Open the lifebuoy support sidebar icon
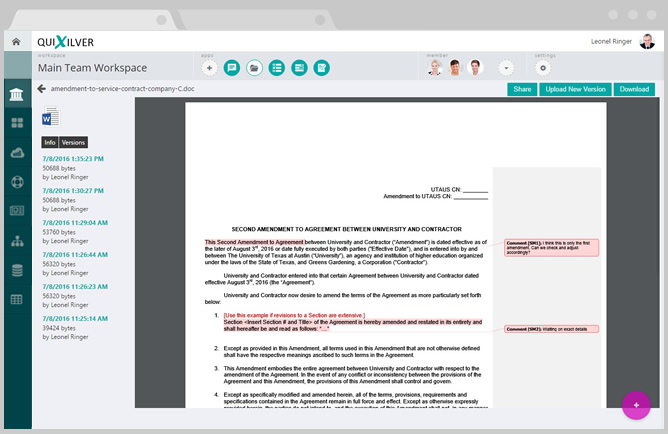Screen dimensions: 668x434 click(17, 182)
